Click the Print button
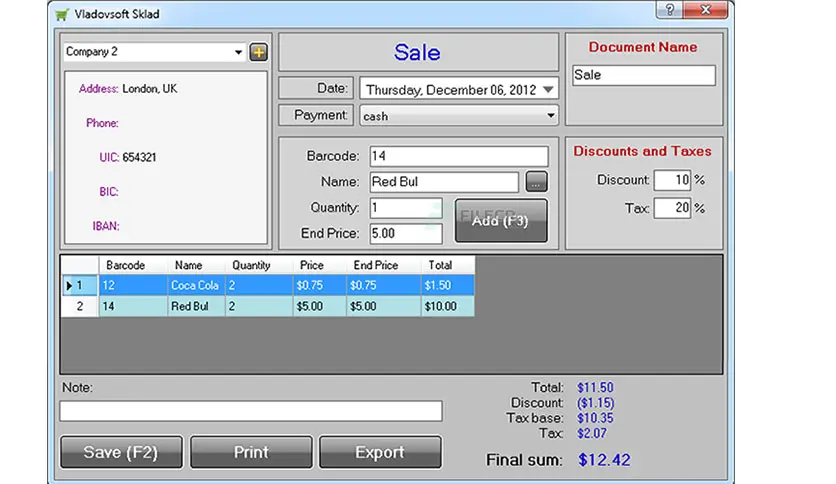The image size is (836, 484). click(x=250, y=452)
